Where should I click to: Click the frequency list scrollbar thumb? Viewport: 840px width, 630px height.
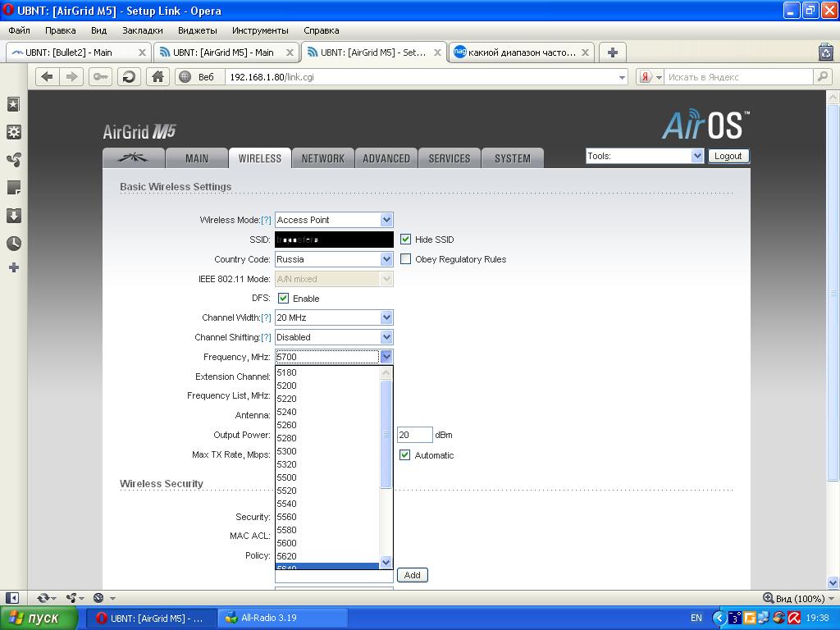[x=386, y=434]
